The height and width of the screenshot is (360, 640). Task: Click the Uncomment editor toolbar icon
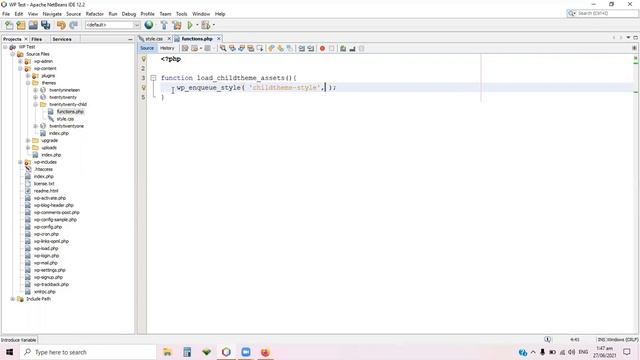click(352, 49)
